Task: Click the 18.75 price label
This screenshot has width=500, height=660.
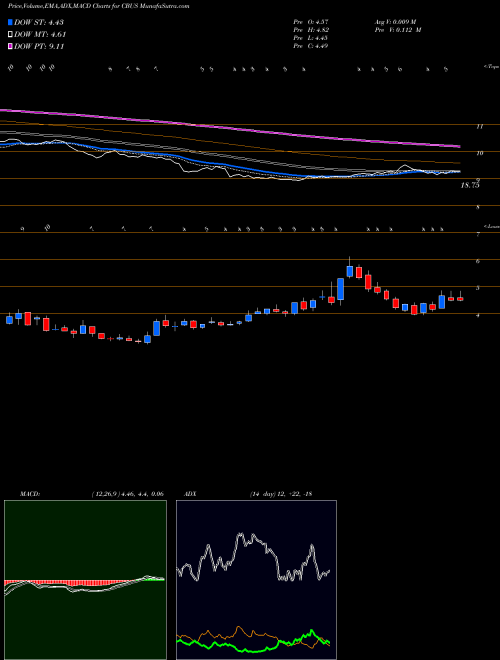Action: coord(470,185)
